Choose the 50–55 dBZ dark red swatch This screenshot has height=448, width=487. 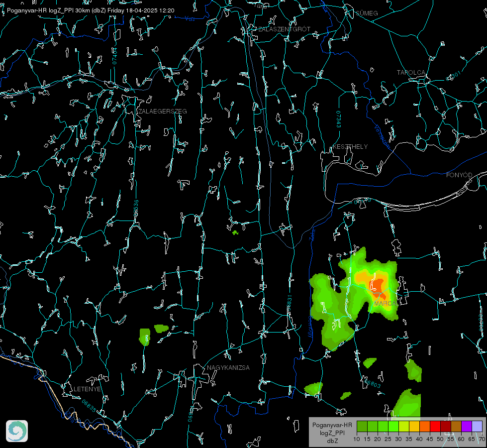point(446,426)
